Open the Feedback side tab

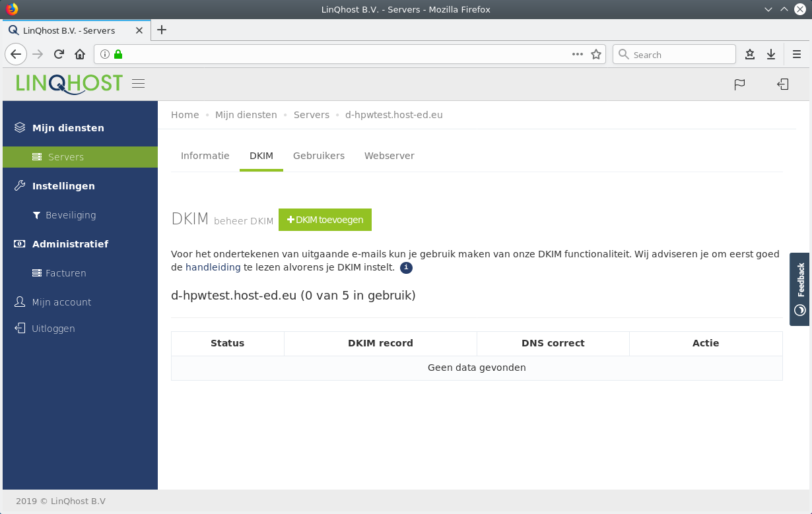800,289
